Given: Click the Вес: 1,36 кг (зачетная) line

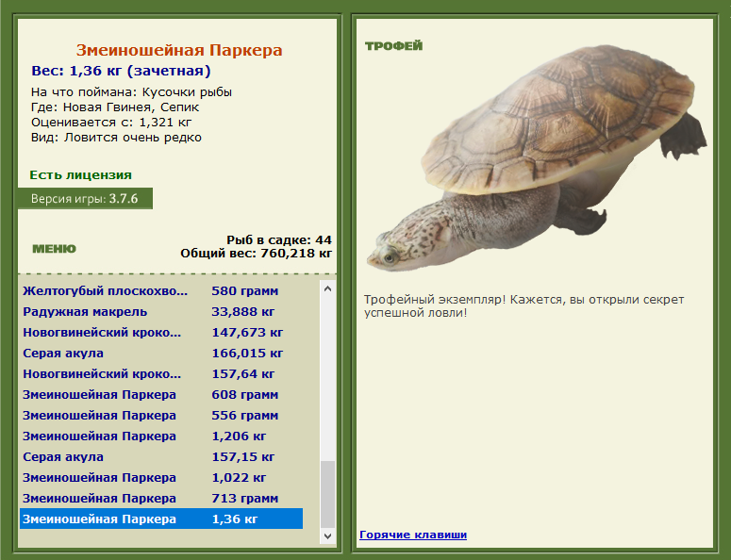Looking at the screenshot, I should pyautogui.click(x=122, y=71).
